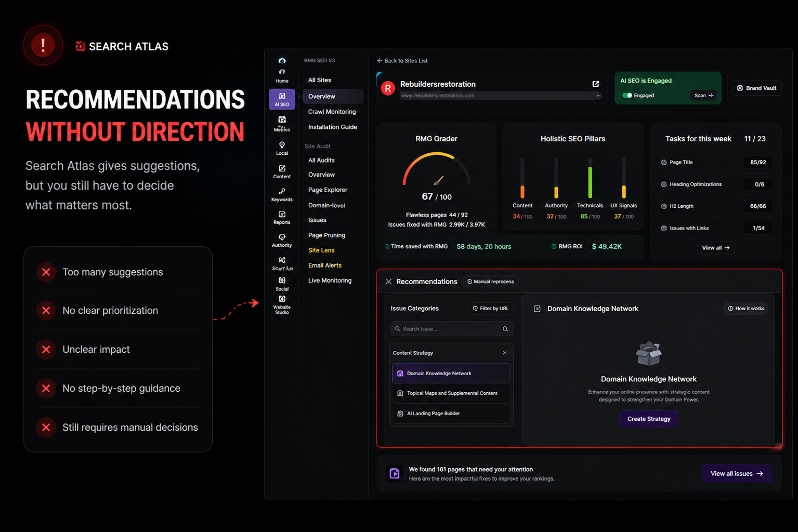Viewport: 798px width, 532px height.
Task: Open Page Explorer
Action: pyautogui.click(x=328, y=190)
